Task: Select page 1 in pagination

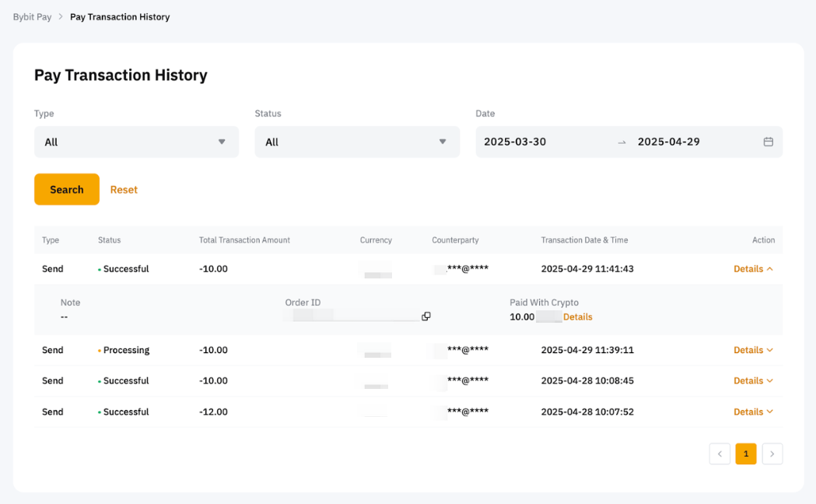Action: 745,453
